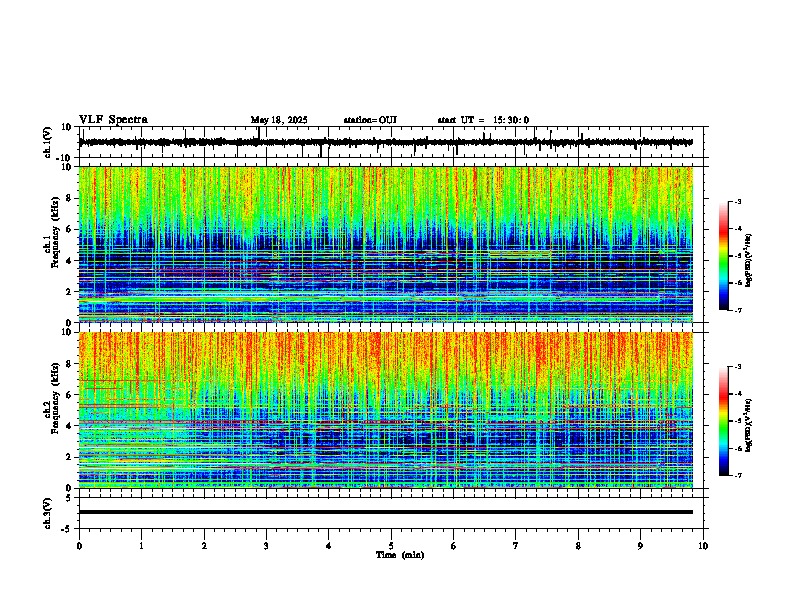Click the "Time (min)" axis title
792x612 pixels.
[400, 555]
